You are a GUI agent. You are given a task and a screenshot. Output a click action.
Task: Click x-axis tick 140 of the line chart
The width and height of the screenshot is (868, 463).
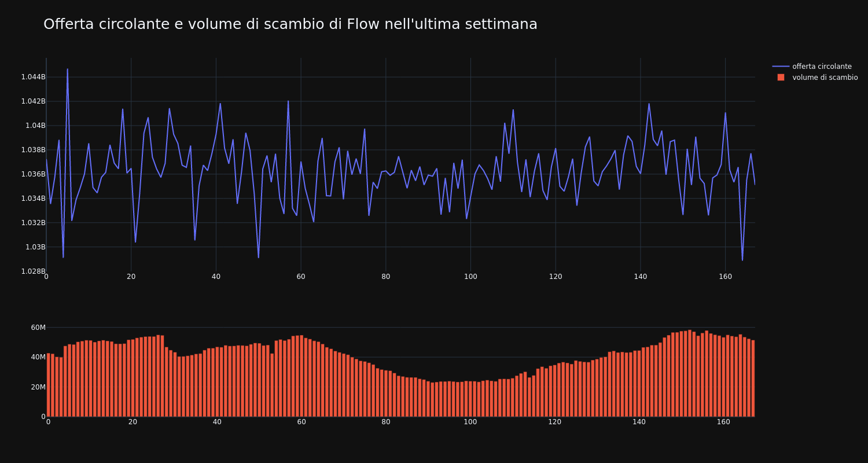(640, 277)
